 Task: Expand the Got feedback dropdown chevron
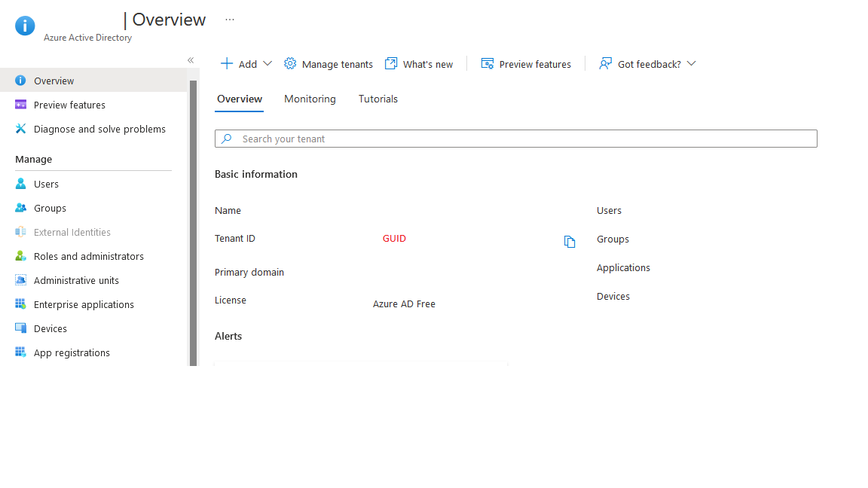coord(692,63)
